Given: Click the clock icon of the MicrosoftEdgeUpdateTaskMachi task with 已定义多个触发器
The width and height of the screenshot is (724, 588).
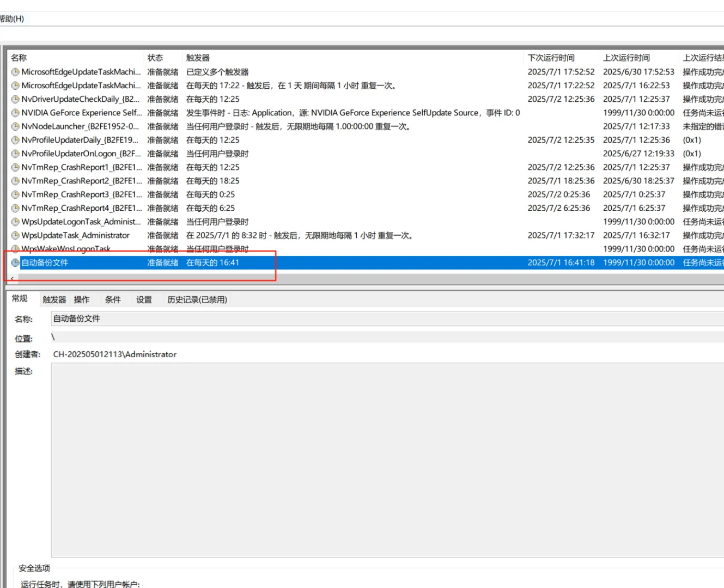Looking at the screenshot, I should point(15,72).
